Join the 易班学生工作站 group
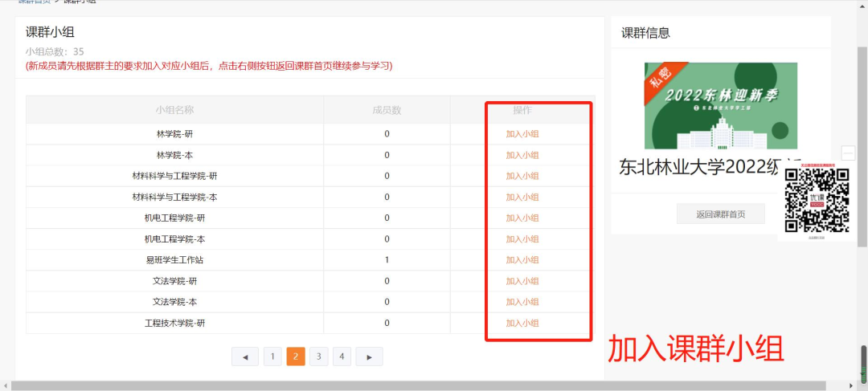The width and height of the screenshot is (868, 391). tap(522, 260)
